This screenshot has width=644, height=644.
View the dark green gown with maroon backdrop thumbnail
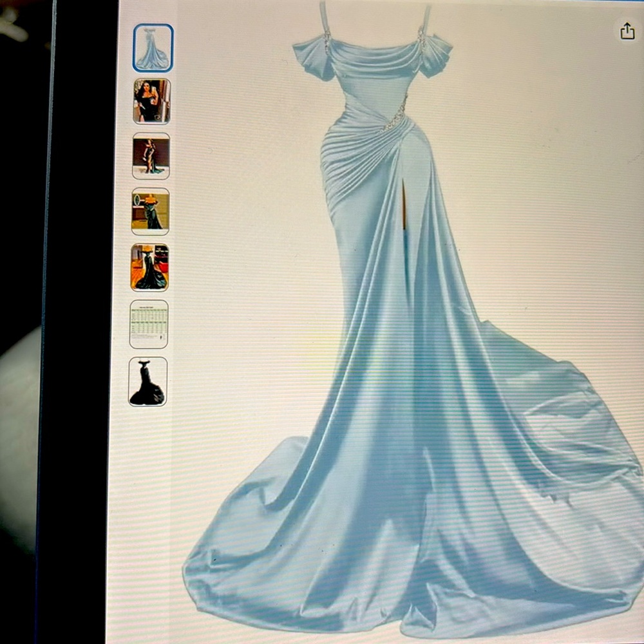(x=151, y=156)
